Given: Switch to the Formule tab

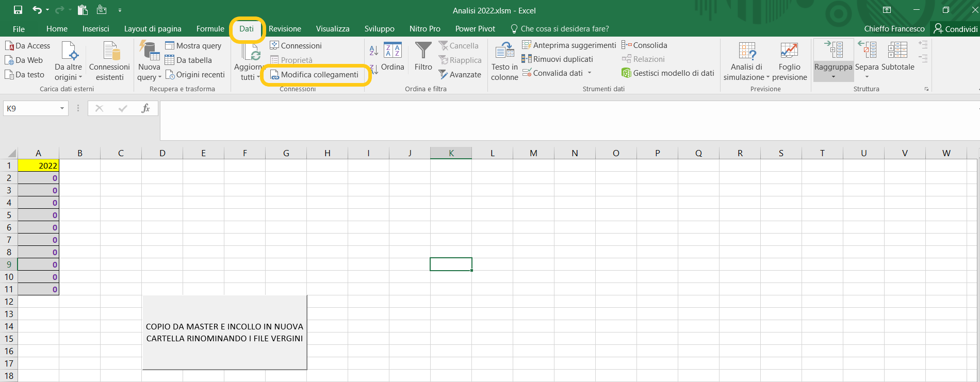Looking at the screenshot, I should (x=210, y=29).
